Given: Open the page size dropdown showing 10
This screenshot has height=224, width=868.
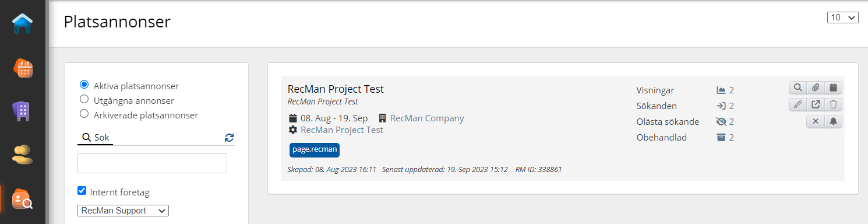Looking at the screenshot, I should [x=843, y=17].
